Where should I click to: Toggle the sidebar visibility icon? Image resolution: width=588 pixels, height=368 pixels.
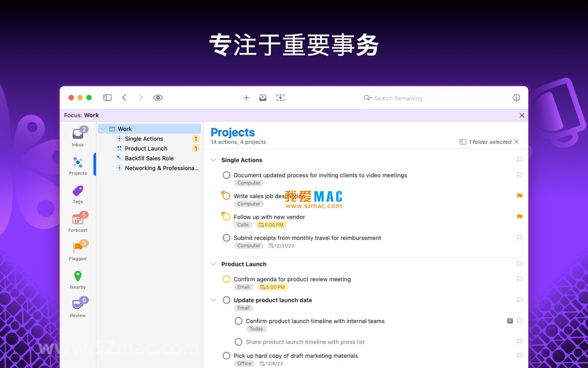tap(107, 98)
